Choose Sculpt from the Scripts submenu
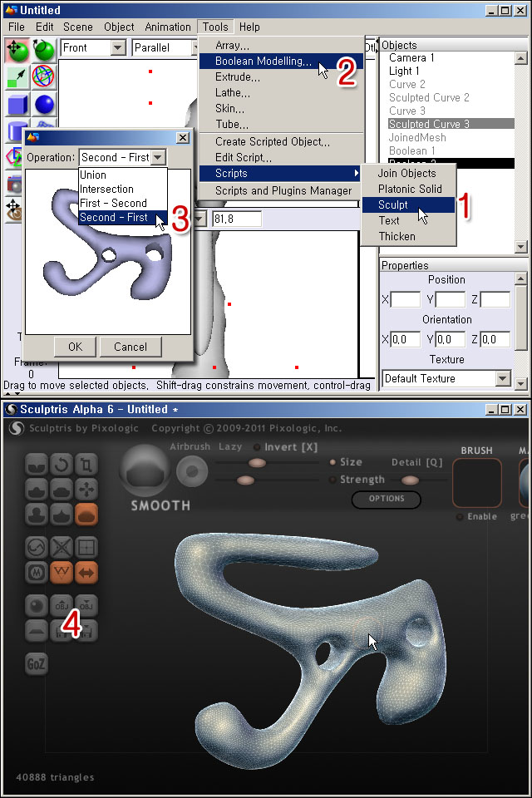 [x=408, y=204]
